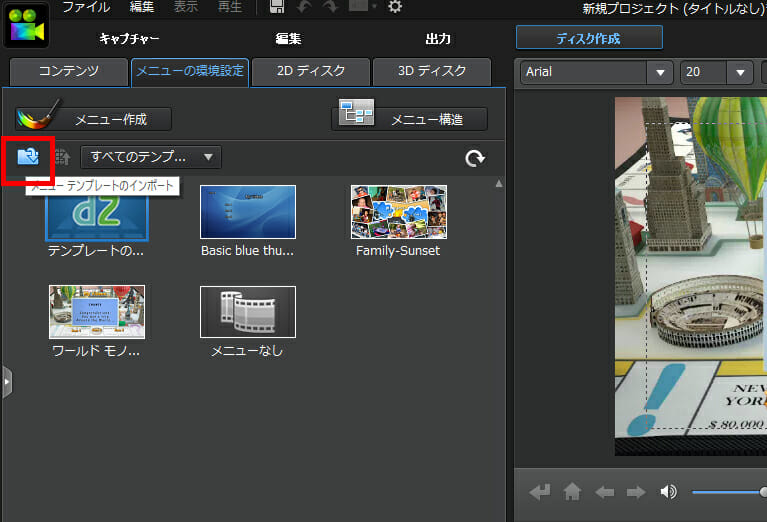Click the PowerDirector camera logo icon

click(26, 25)
